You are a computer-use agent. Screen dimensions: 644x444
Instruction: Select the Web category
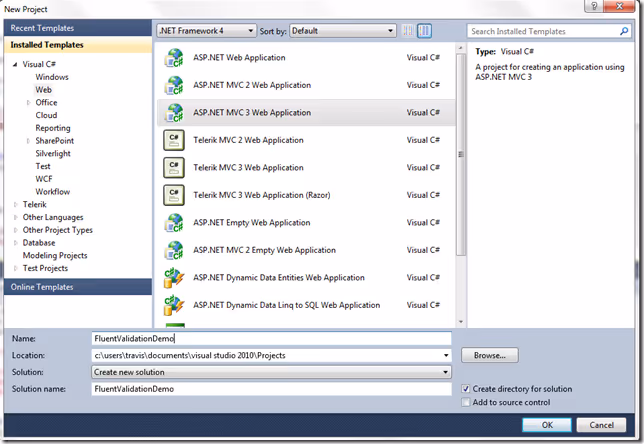tap(43, 90)
